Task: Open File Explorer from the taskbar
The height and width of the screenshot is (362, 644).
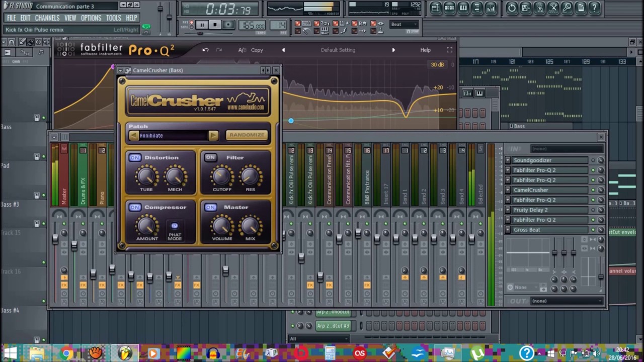Action: point(37,353)
